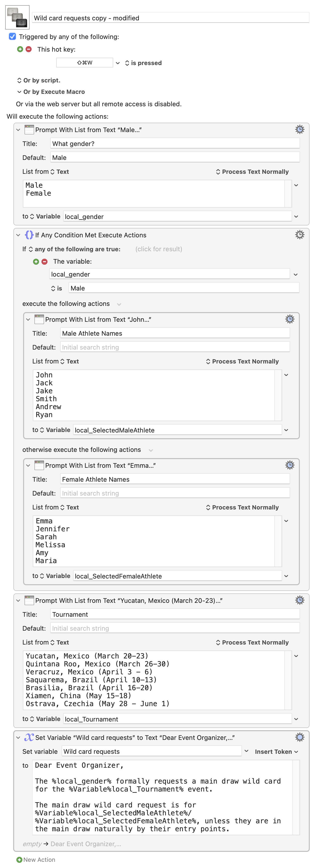
Task: Open gear menu for Set Variable action
Action: 300,737
